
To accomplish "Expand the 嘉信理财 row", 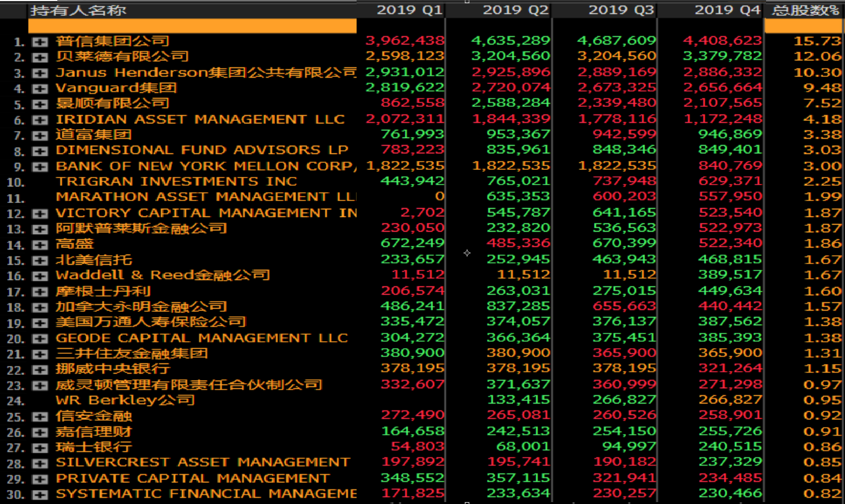I will 40,432.
